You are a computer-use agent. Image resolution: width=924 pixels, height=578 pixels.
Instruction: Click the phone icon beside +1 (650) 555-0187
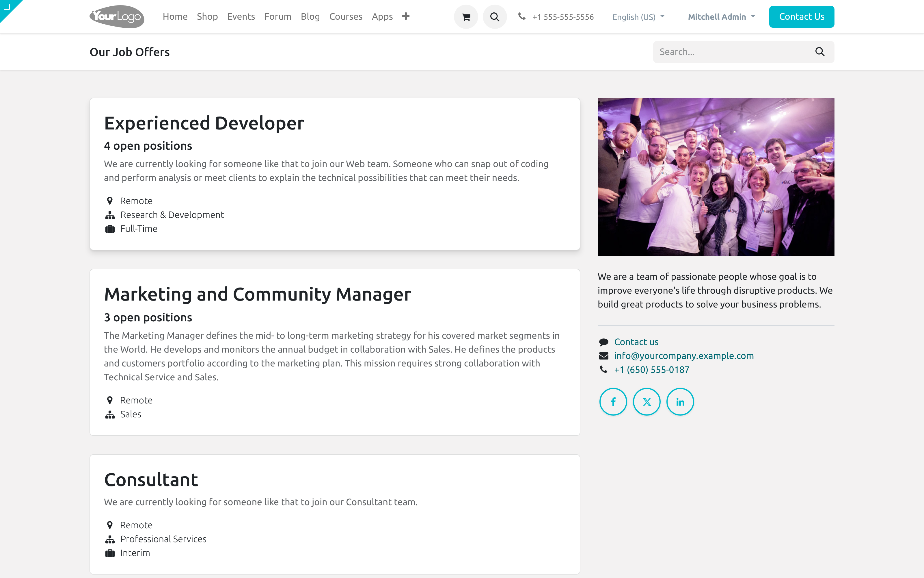603,369
